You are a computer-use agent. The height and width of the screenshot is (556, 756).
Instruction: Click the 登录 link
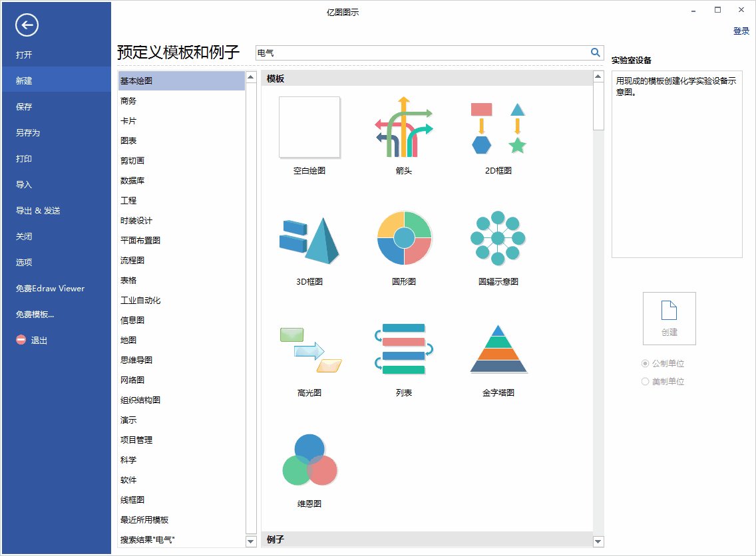[x=741, y=31]
